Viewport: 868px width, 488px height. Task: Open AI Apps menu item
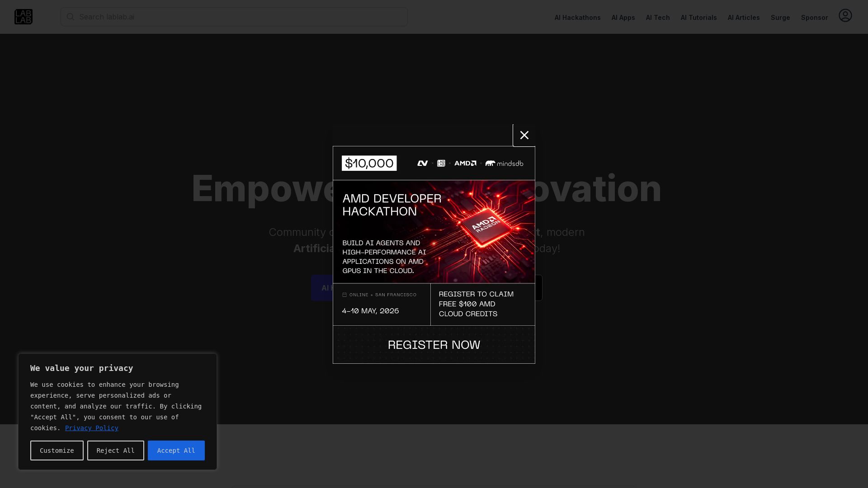[x=623, y=18]
